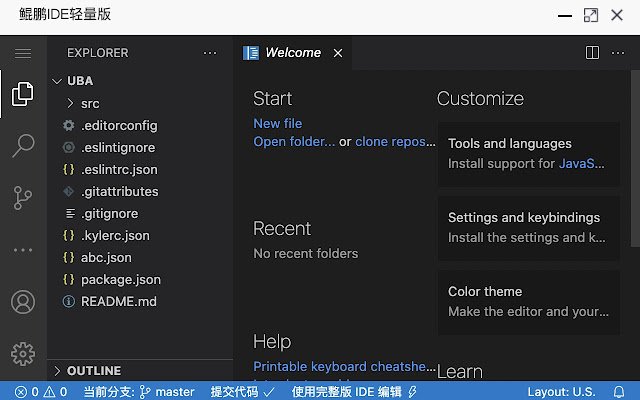Click the New file link
The width and height of the screenshot is (640, 400).
[x=278, y=124]
